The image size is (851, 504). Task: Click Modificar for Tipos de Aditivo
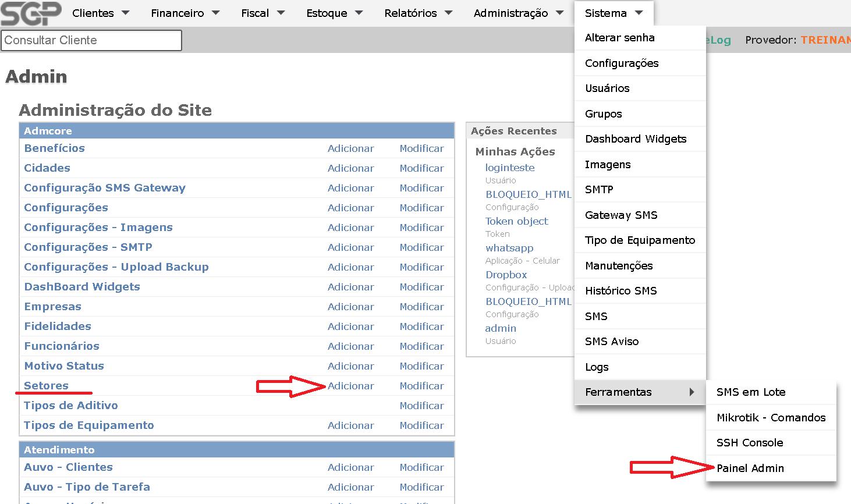(x=421, y=406)
